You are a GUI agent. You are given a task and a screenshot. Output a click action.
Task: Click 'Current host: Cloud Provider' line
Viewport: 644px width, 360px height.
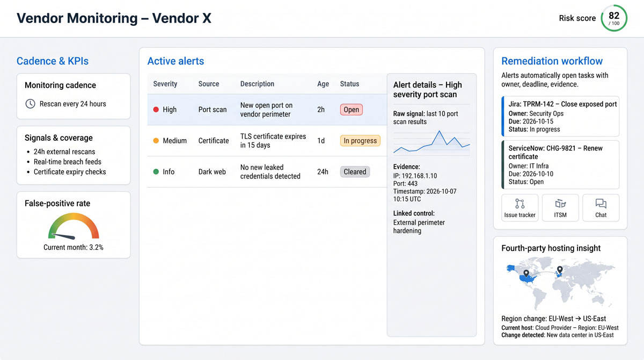point(560,327)
